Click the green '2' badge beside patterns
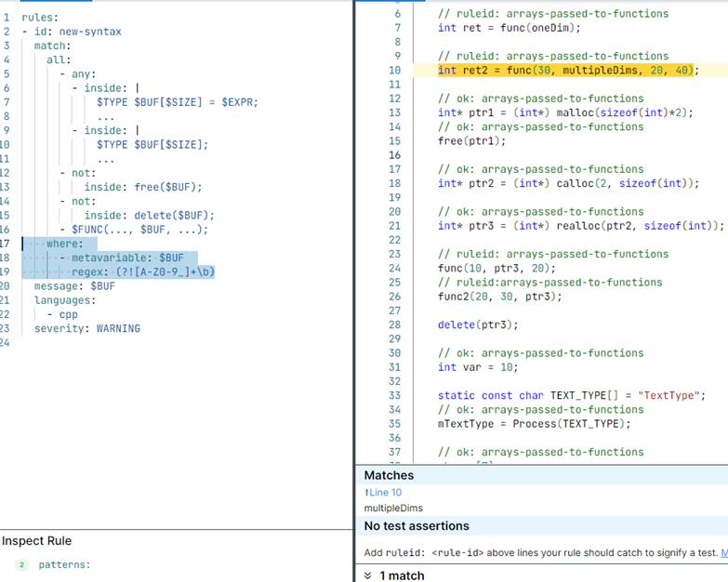Screen dimensions: 728x582 21,565
